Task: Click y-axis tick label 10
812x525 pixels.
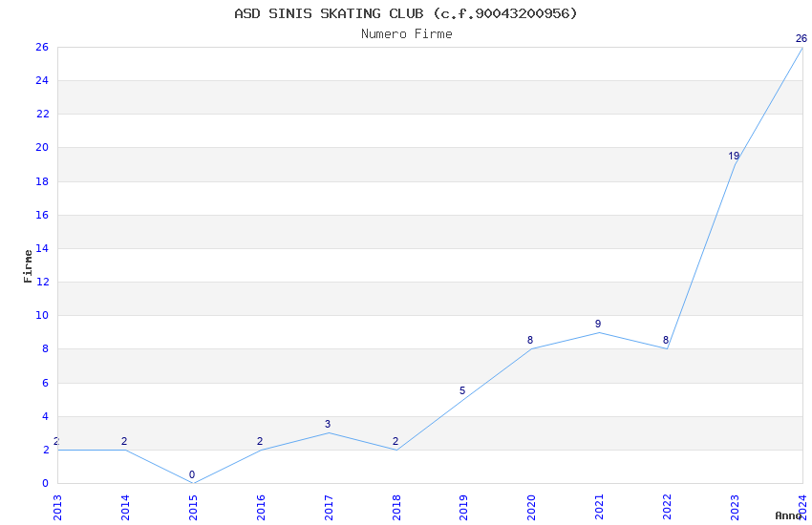Action: [42, 316]
